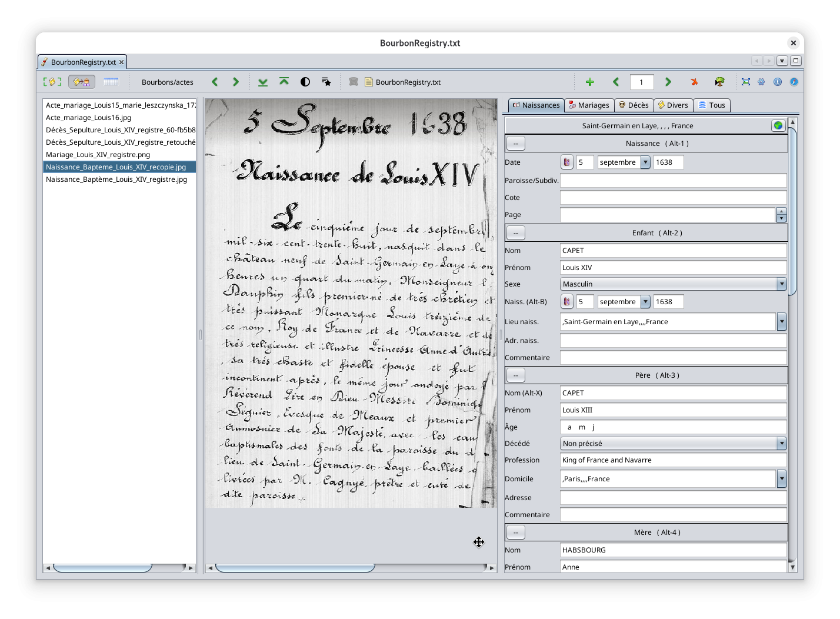The image size is (840, 619).
Task: Click the Enfant Nom field CAPET
Action: coord(673,250)
